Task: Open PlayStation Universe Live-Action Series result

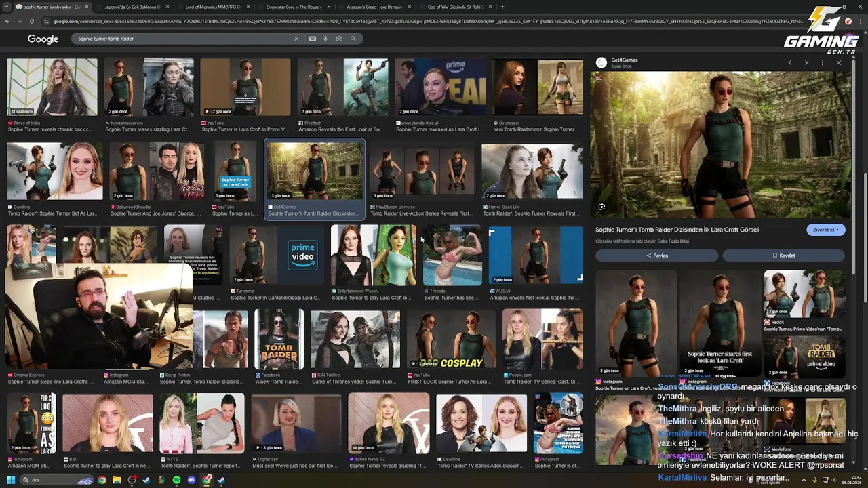Action: 421,213
